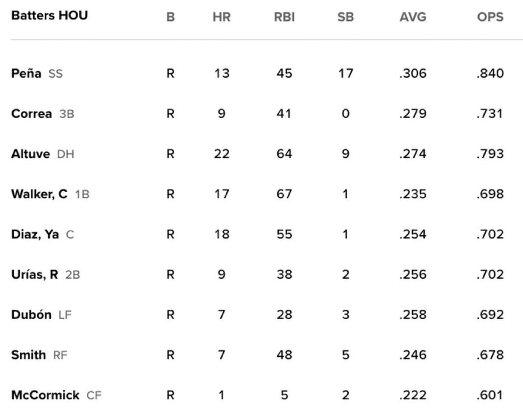Select the Altuve player name
Viewport: 523px width, 420px height.
pos(31,154)
